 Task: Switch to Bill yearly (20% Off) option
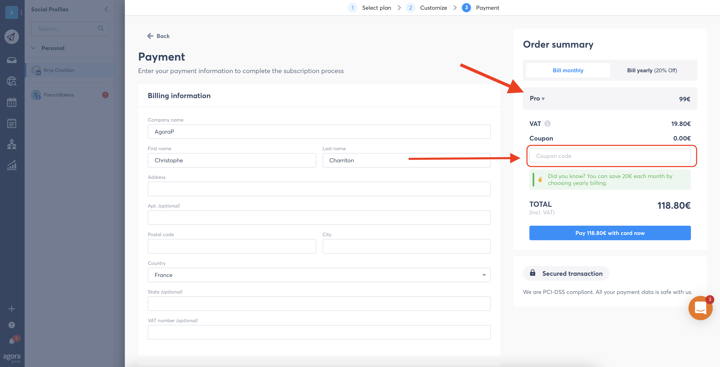pyautogui.click(x=652, y=70)
